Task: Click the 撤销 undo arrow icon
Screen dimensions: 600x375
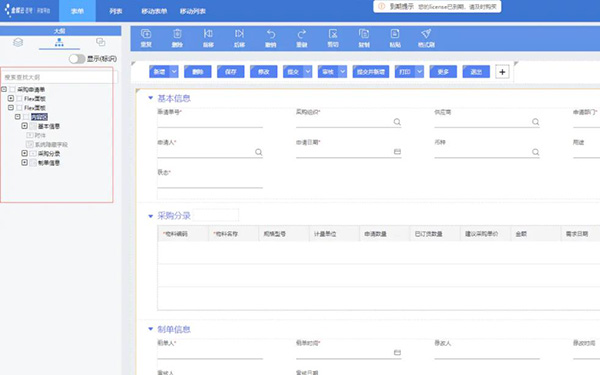Action: pyautogui.click(x=271, y=34)
